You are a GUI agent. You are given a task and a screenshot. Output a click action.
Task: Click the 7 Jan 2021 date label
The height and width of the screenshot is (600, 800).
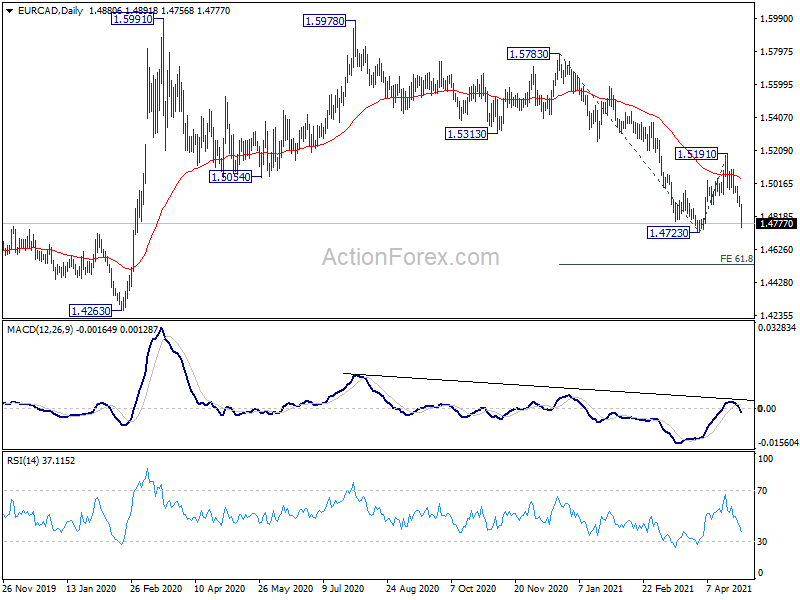[x=601, y=588]
